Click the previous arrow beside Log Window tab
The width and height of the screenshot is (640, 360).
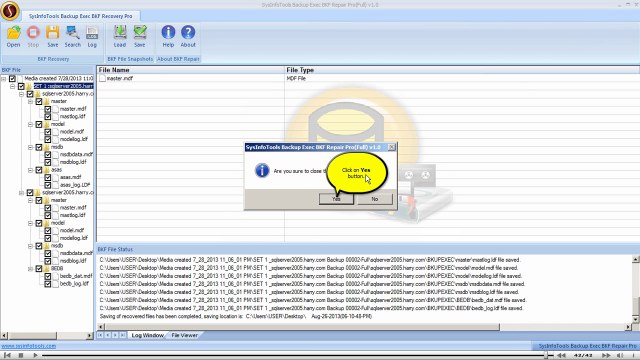pyautogui.click(x=108, y=335)
